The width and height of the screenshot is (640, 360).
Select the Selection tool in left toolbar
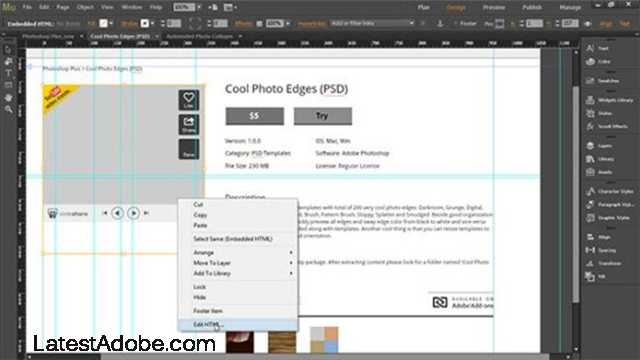[8, 50]
